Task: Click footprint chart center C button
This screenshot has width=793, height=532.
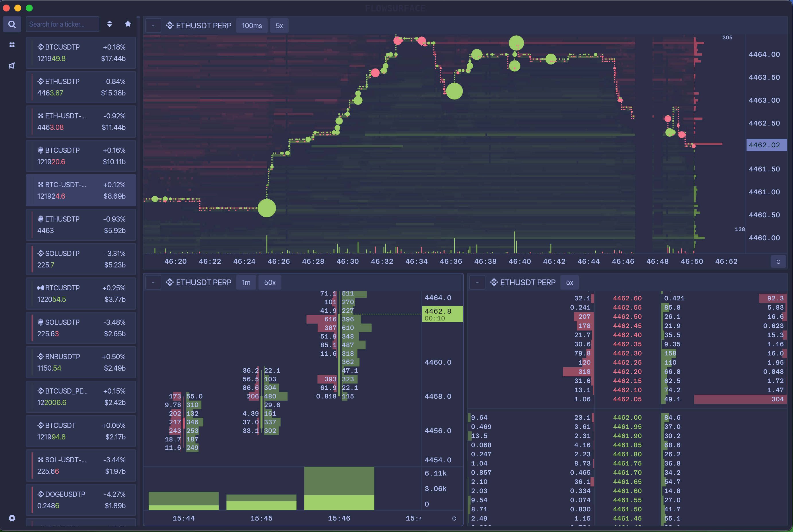Action: click(x=454, y=519)
